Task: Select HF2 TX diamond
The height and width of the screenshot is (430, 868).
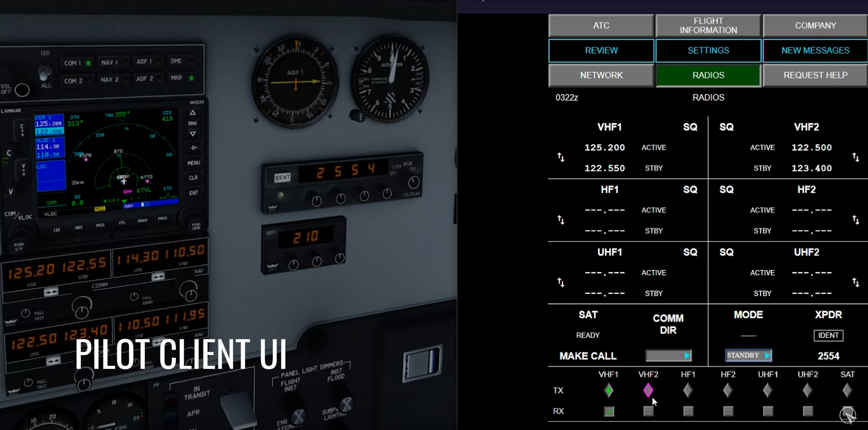Action: pyautogui.click(x=728, y=390)
